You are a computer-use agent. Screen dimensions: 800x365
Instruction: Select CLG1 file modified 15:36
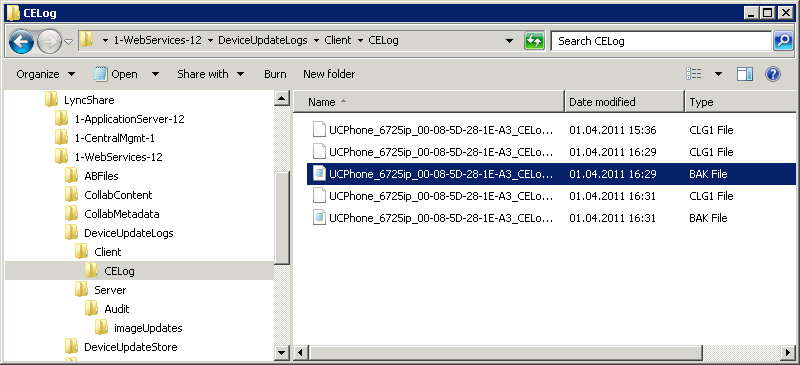pos(551,130)
